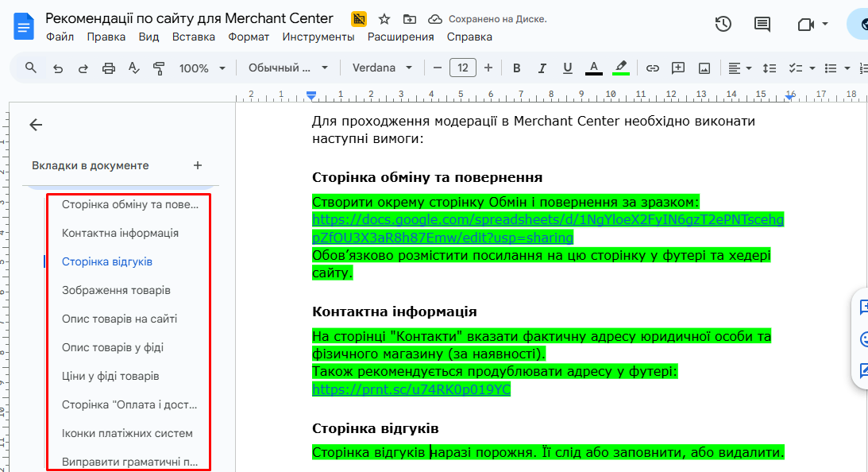Open the docs.google.com spreadsheets link

[x=548, y=229]
